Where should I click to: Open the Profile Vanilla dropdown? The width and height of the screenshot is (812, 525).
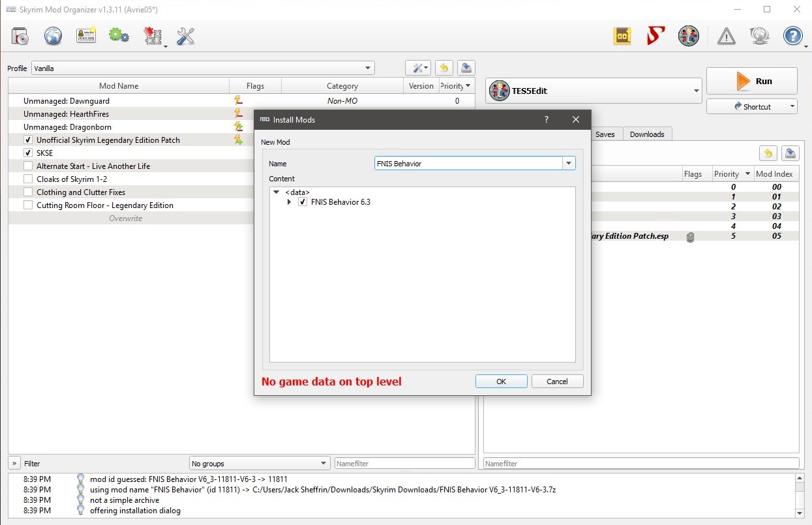pos(203,68)
